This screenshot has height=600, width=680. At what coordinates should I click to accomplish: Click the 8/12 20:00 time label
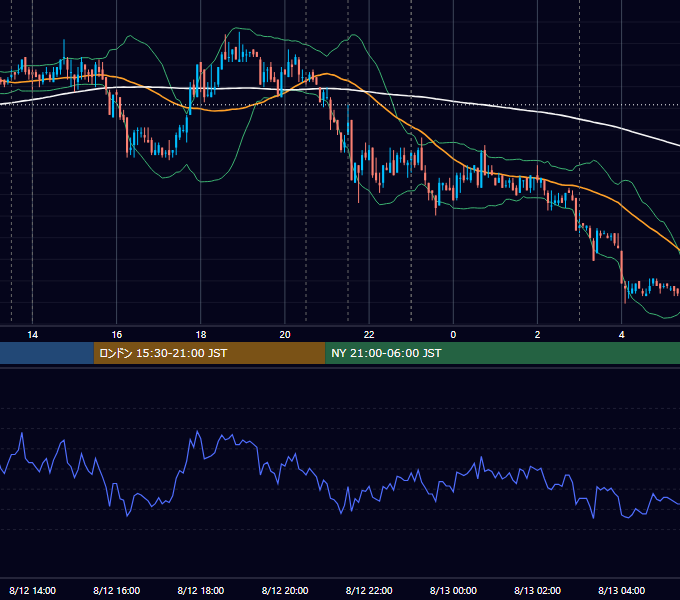(x=285, y=590)
